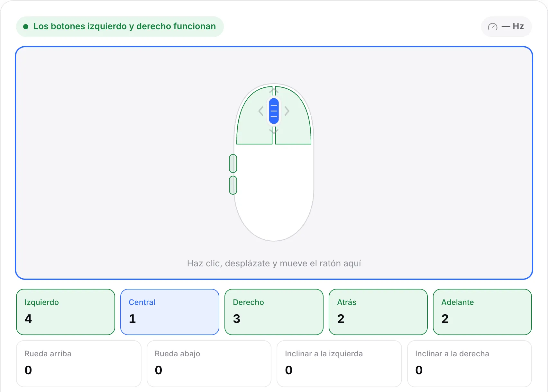
Task: Click the speedometer icon in the Hz pill
Action: pyautogui.click(x=493, y=27)
